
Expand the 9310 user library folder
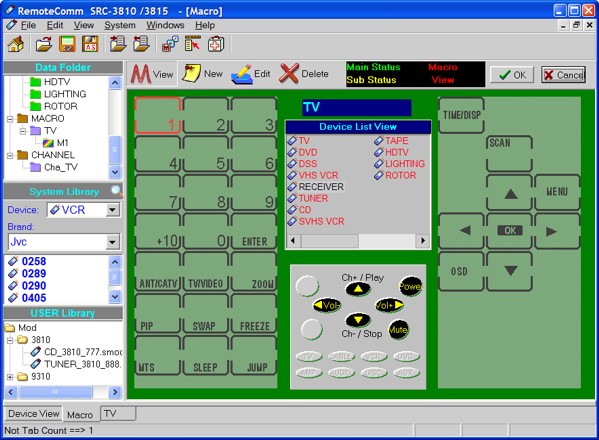[10, 377]
